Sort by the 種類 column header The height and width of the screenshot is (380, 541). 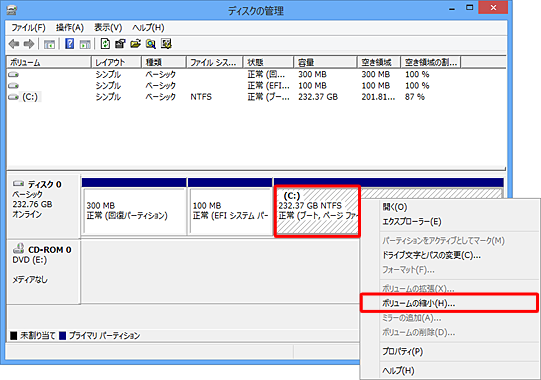click(164, 62)
